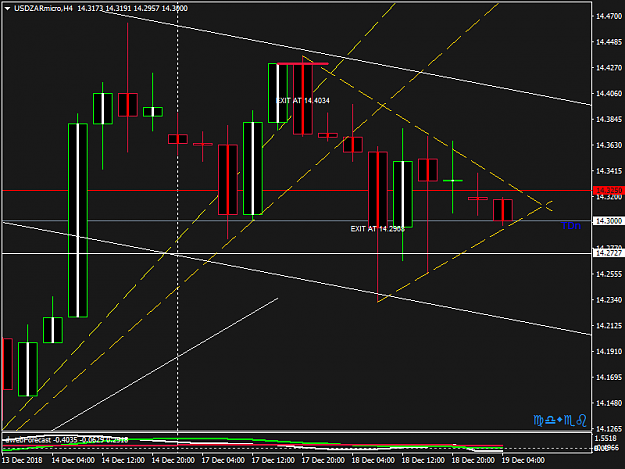Select the Leo zodiac symbol on chart

pyautogui.click(x=582, y=420)
